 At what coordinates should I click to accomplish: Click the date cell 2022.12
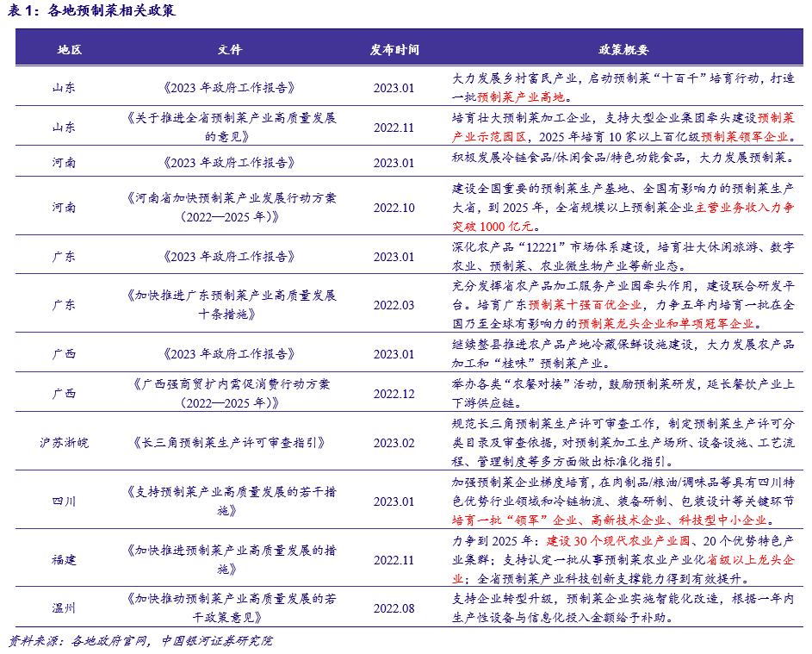pos(394,394)
